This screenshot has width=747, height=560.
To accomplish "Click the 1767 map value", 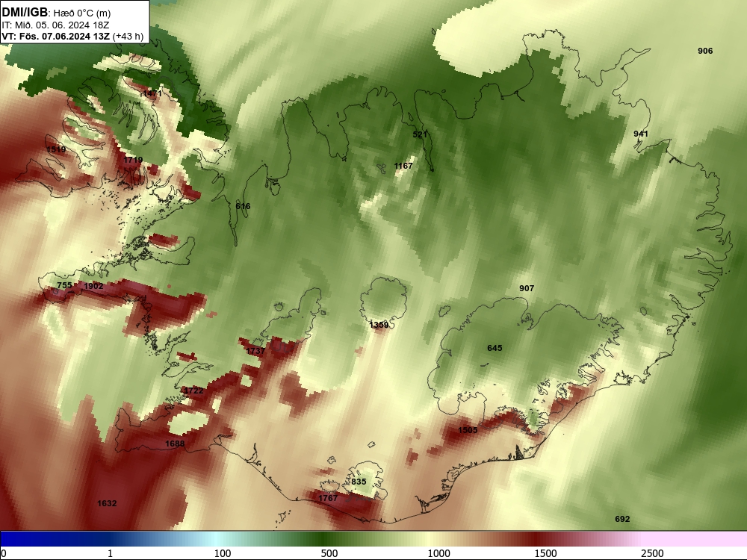I will click(x=328, y=498).
